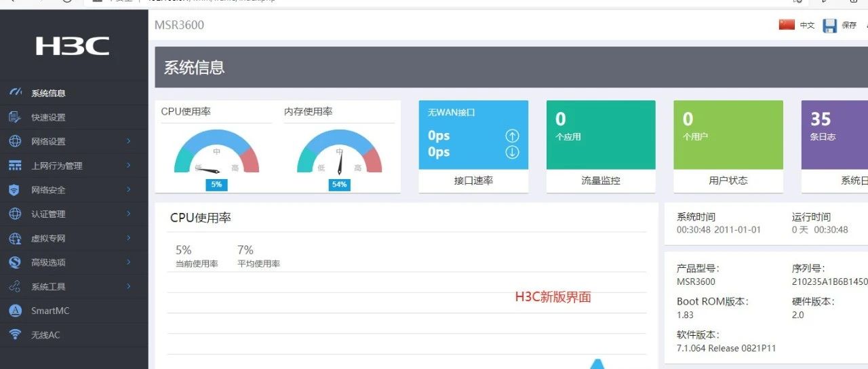Viewport: 868px width, 369px height.
Task: Click the green 0 个应用 tile
Action: point(601,135)
